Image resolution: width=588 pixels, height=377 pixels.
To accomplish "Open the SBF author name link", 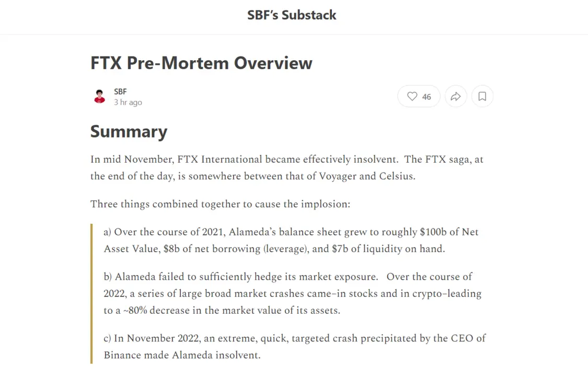I will [120, 92].
